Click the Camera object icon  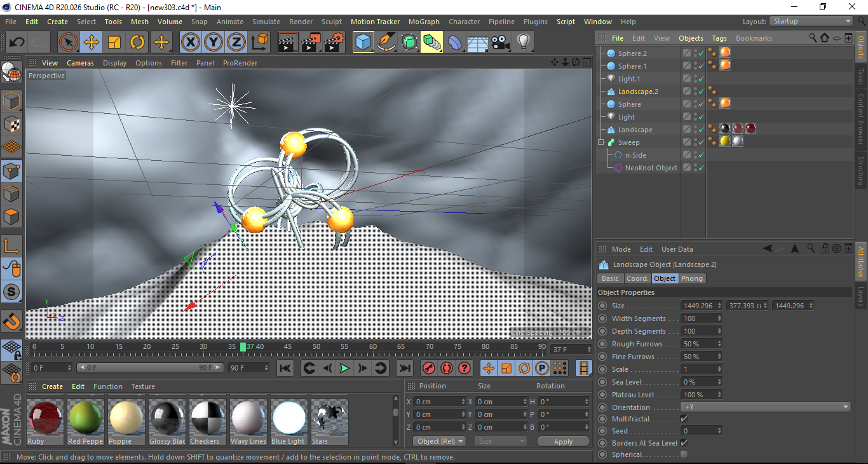[500, 43]
